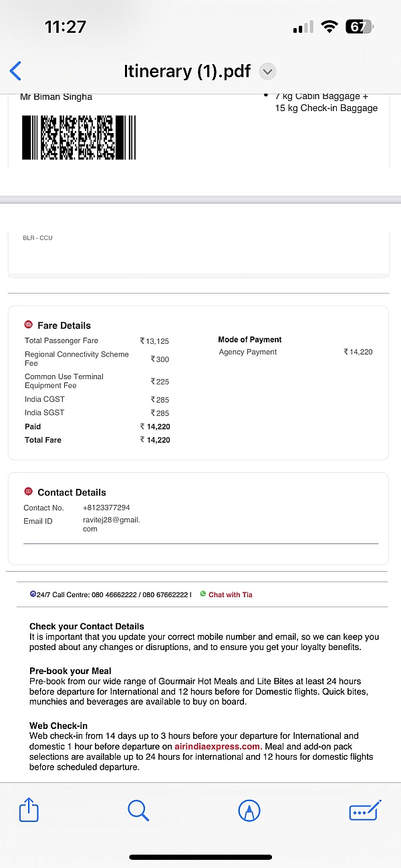The height and width of the screenshot is (868, 401).
Task: Tap the Total Fare amount ₹14,220
Action: tap(155, 440)
